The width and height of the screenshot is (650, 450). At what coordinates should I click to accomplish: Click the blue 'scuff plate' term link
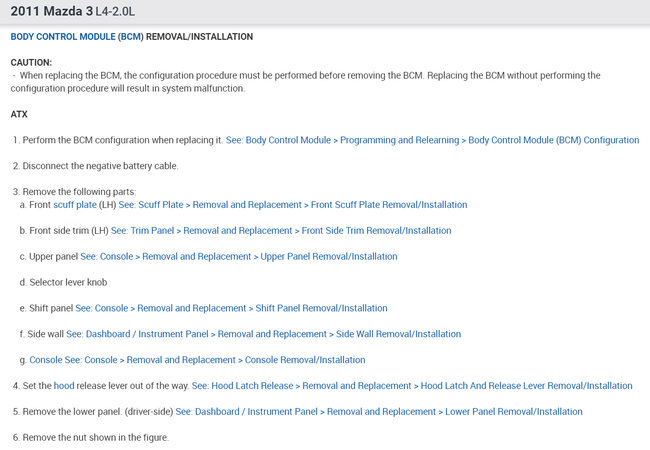(x=75, y=204)
